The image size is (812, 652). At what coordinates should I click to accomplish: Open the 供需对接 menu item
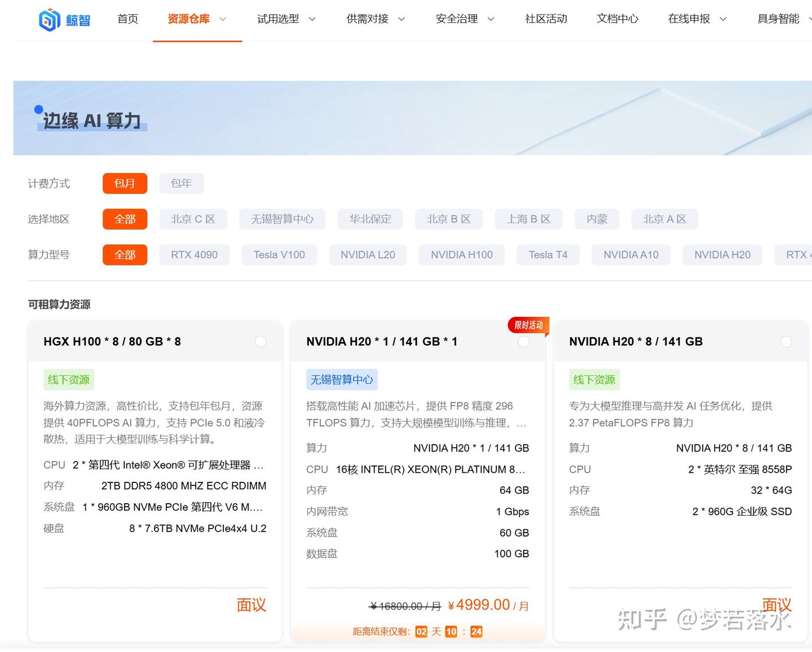point(367,19)
